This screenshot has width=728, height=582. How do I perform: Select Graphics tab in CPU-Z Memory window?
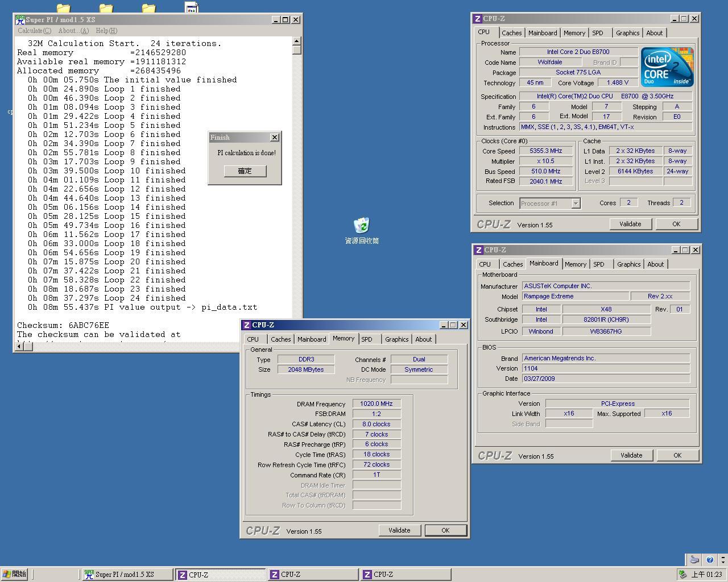click(x=396, y=339)
